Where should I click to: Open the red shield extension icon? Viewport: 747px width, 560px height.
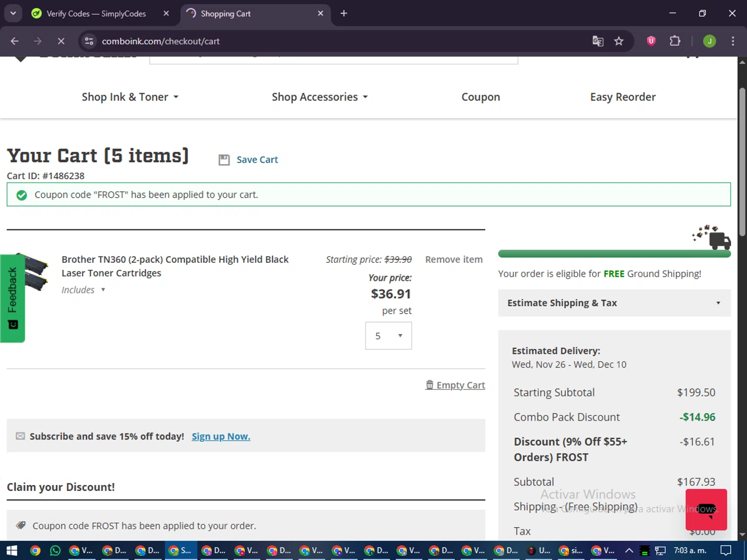coord(651,41)
